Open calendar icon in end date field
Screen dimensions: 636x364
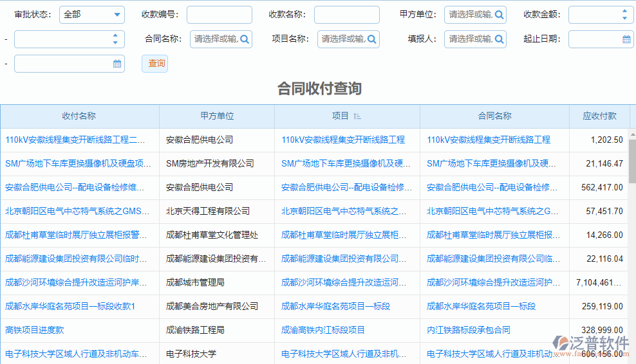pyautogui.click(x=117, y=64)
